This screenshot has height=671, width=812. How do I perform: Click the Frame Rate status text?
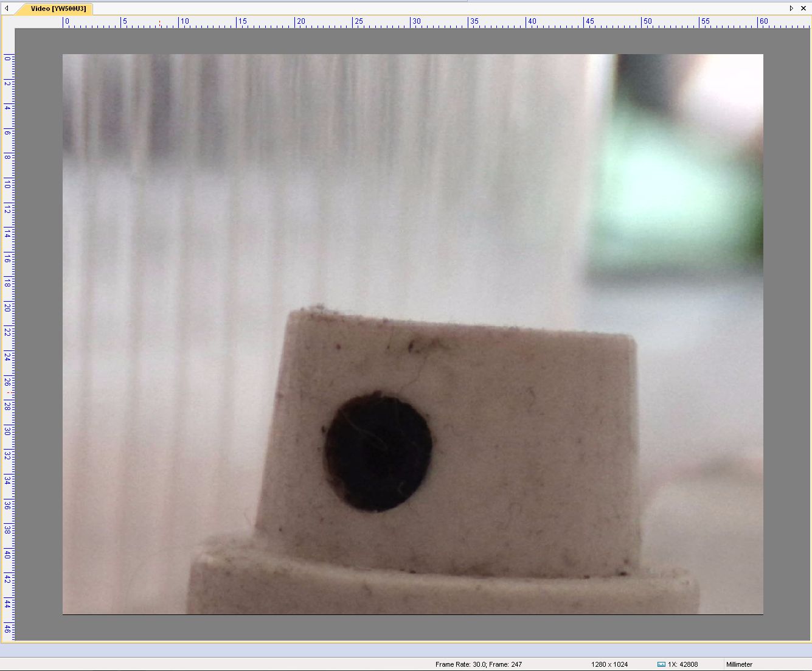[x=478, y=664]
